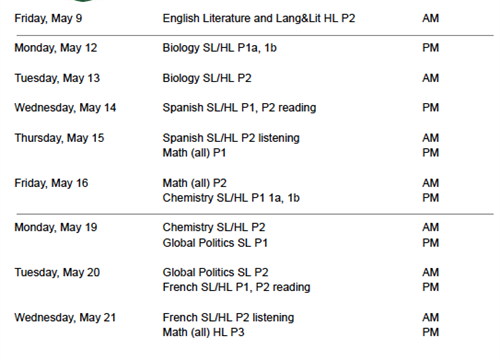This screenshot has width=500, height=360.
Task: Select French SL/HL P2 listening entry
Action: [228, 318]
